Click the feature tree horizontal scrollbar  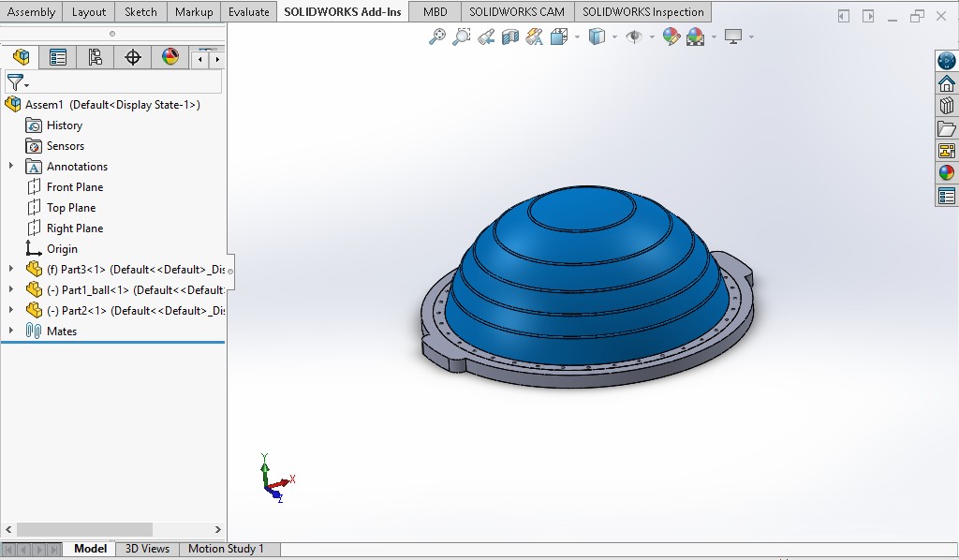click(84, 529)
